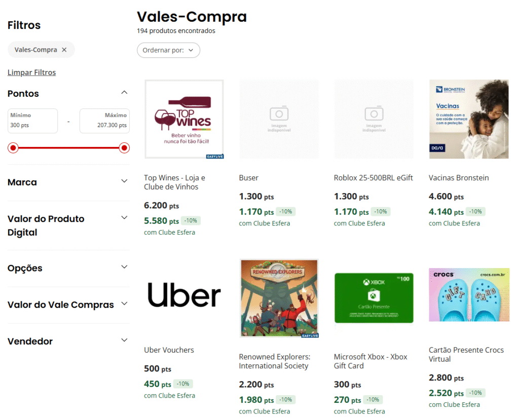Expand Valor do Vale Compras filter
Image resolution: width=519 pixels, height=420 pixels.
(124, 304)
